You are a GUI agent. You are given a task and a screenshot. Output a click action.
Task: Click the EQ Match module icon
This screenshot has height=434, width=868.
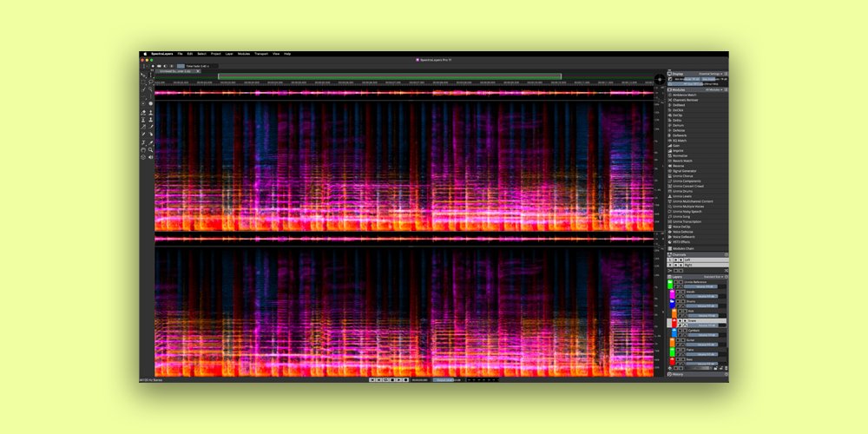coord(670,141)
